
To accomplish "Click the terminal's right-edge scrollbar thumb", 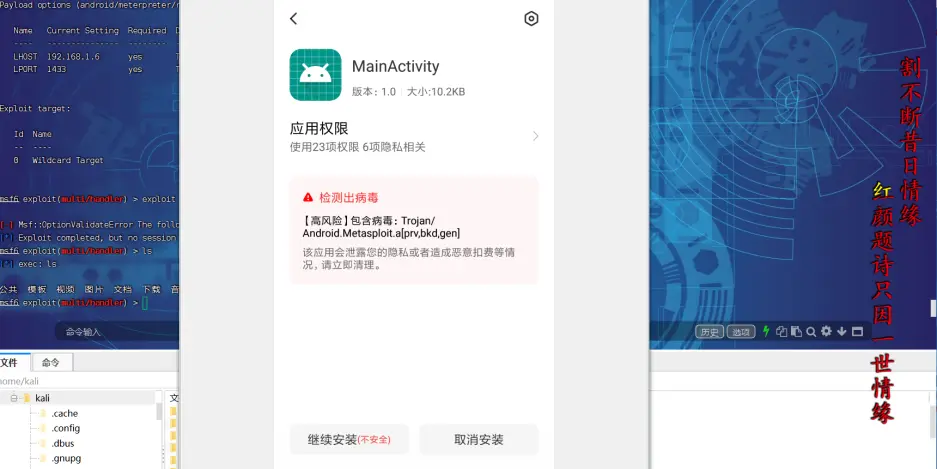I will (x=933, y=308).
